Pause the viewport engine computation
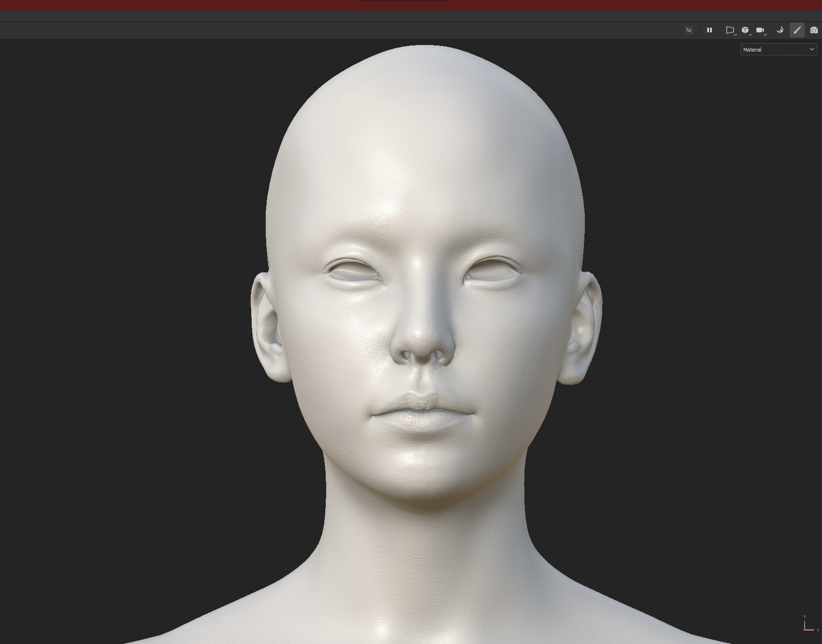 [x=710, y=30]
